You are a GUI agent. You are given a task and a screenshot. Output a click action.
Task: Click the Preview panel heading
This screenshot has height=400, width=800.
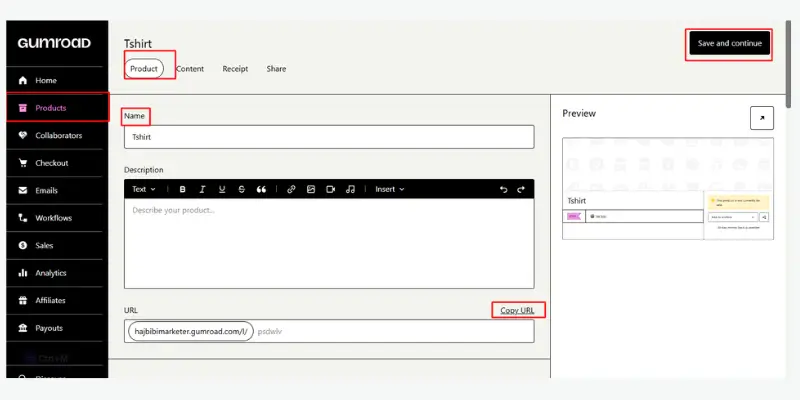(x=579, y=113)
